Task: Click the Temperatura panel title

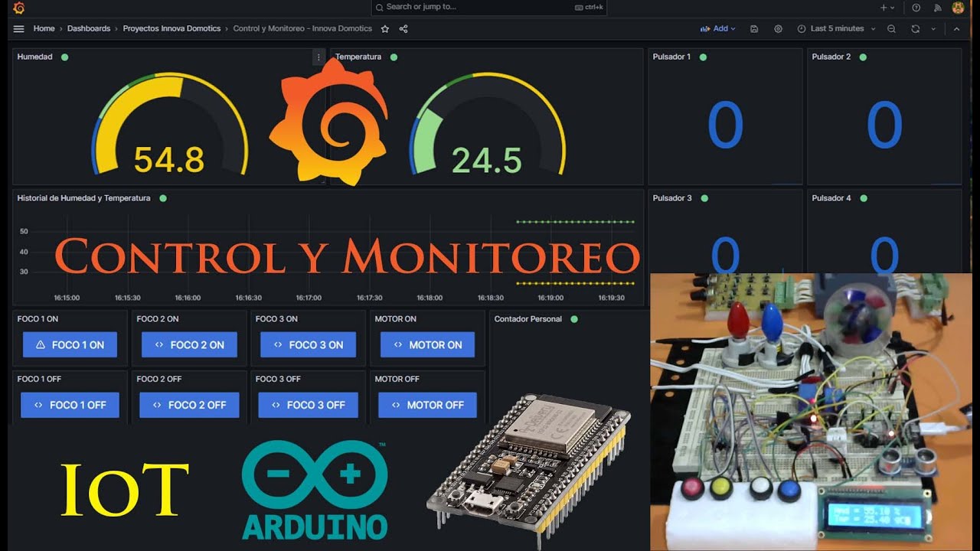Action: tap(358, 57)
